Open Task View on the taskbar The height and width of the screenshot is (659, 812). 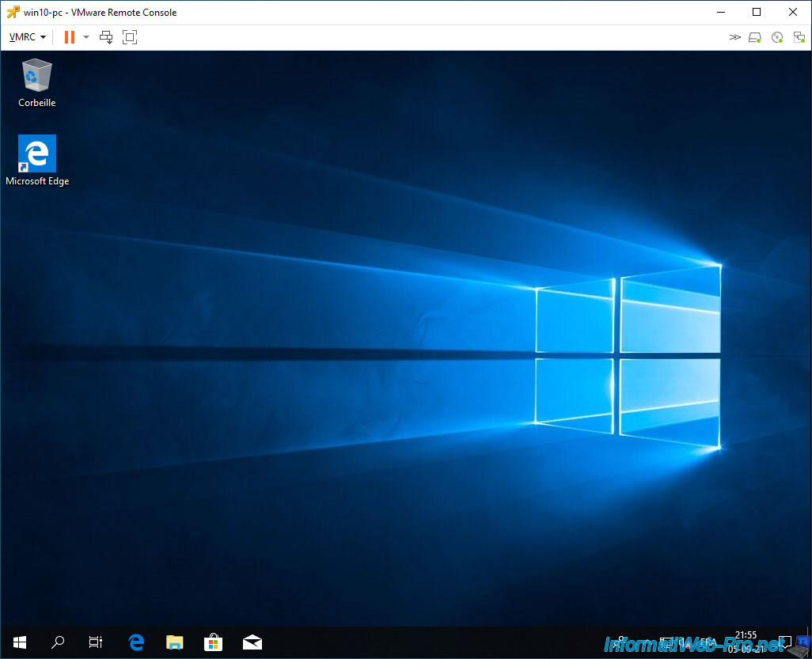click(95, 642)
